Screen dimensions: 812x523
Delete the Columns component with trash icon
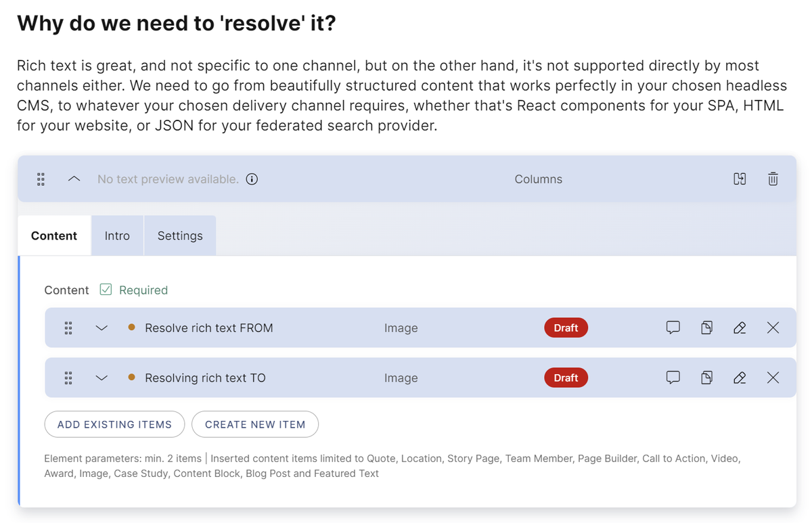coord(773,179)
